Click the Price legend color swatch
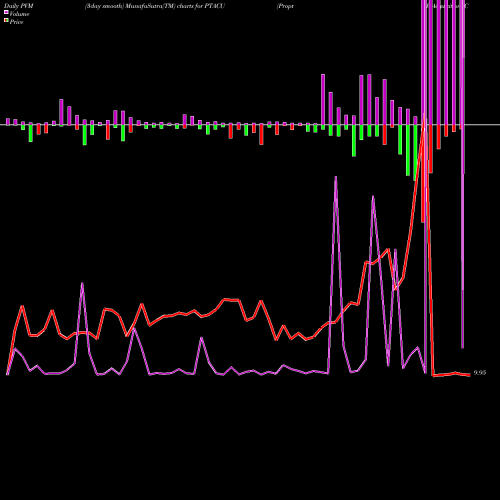 coord(6,21)
